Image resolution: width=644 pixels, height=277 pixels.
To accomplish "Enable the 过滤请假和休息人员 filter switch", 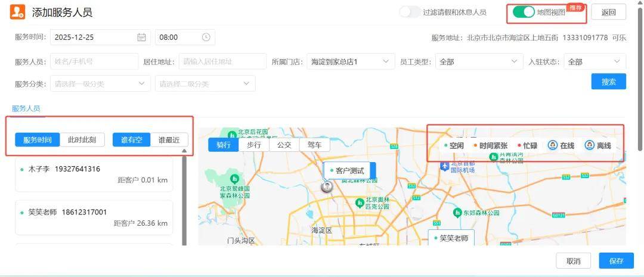I will (x=410, y=12).
